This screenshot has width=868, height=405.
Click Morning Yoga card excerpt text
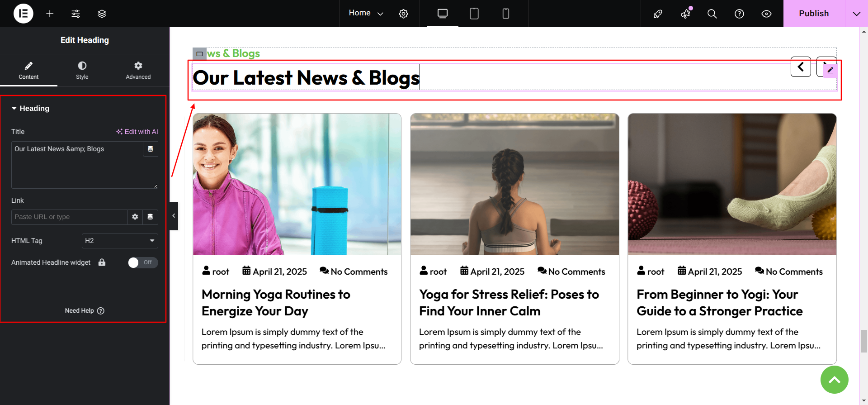pyautogui.click(x=293, y=338)
